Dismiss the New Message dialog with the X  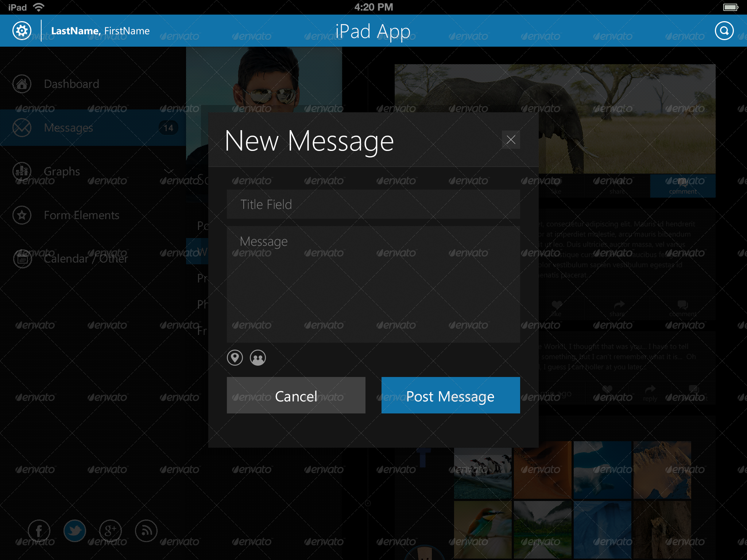click(510, 140)
